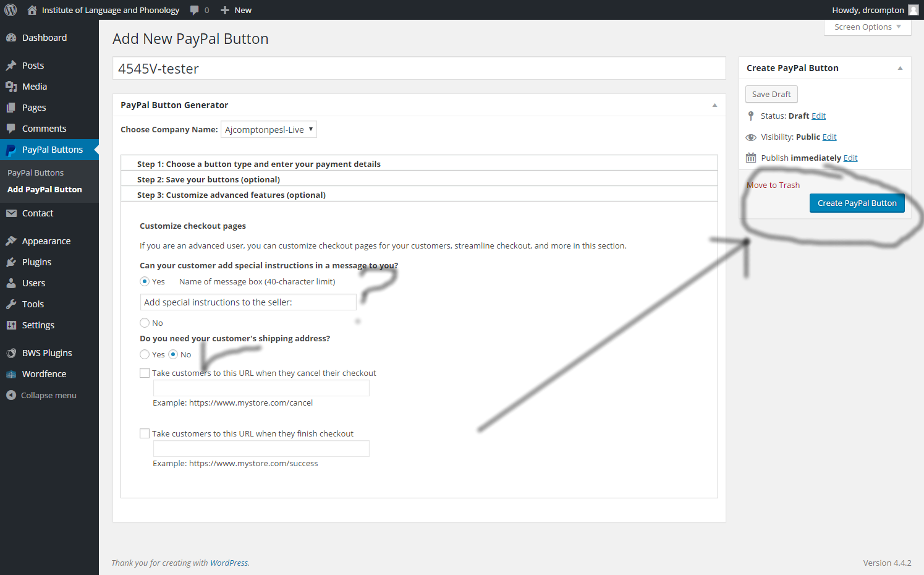Open the Appearance menu
The image size is (924, 575).
49,241
